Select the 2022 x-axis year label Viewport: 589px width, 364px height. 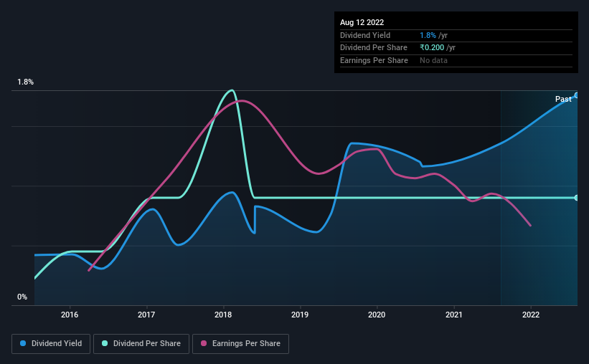coord(530,315)
